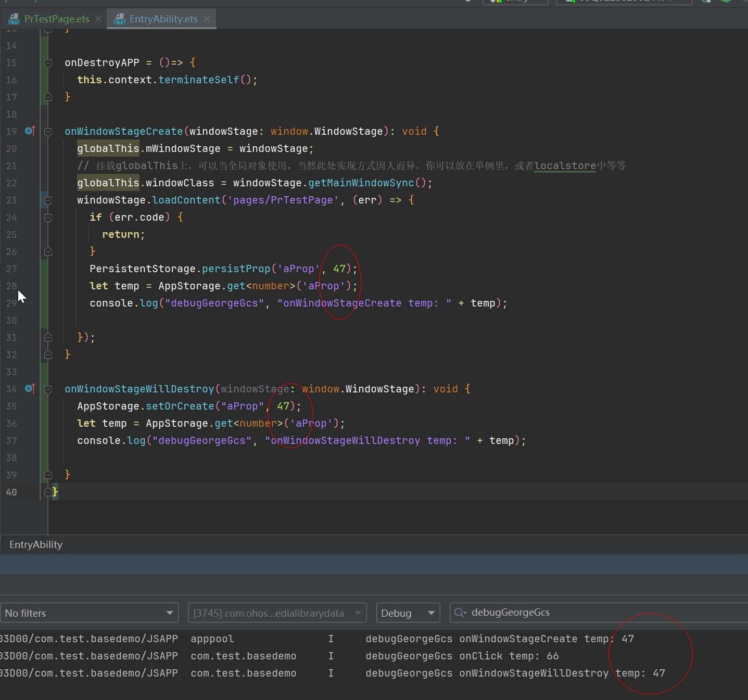Close the PrTestPage.ets tab
The image size is (748, 700).
(98, 19)
